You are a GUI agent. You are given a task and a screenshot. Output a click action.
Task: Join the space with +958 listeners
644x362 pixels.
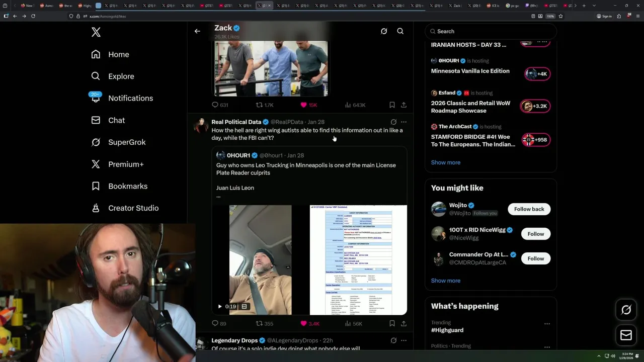pyautogui.click(x=535, y=140)
